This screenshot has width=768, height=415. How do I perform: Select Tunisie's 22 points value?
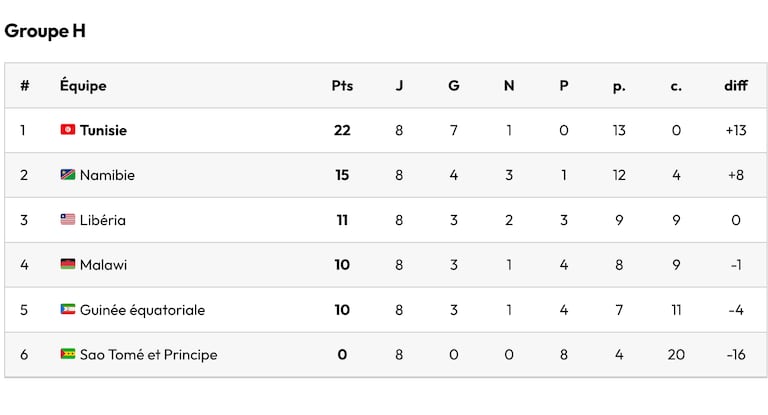[342, 130]
